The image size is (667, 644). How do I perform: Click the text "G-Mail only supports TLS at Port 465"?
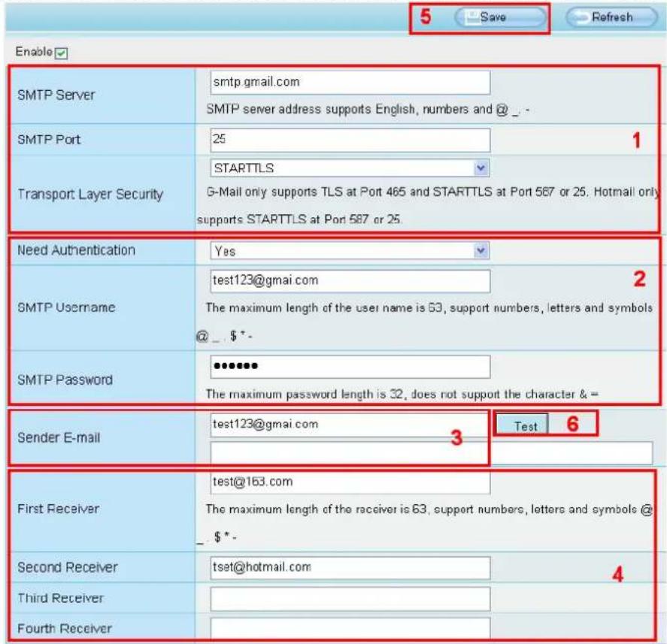click(x=306, y=192)
